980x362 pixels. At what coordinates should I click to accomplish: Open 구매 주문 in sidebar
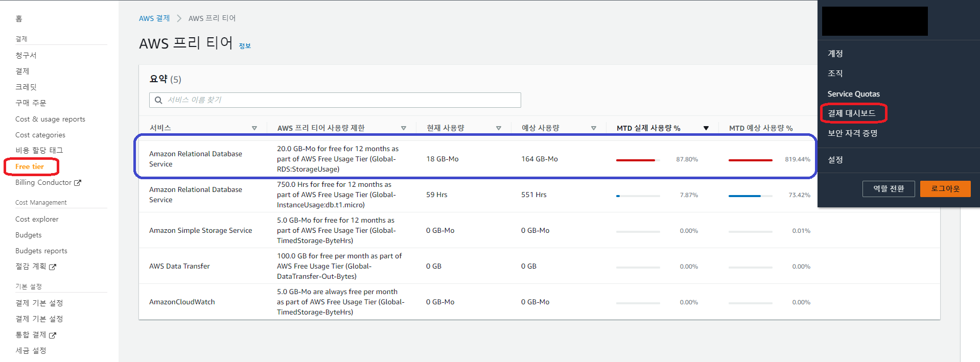[x=31, y=103]
